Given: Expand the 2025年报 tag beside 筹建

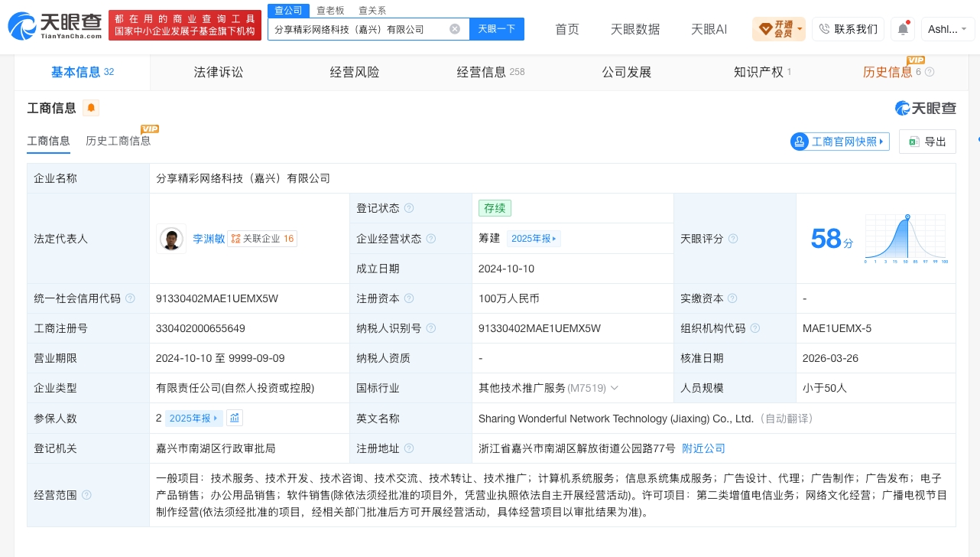Looking at the screenshot, I should point(533,239).
